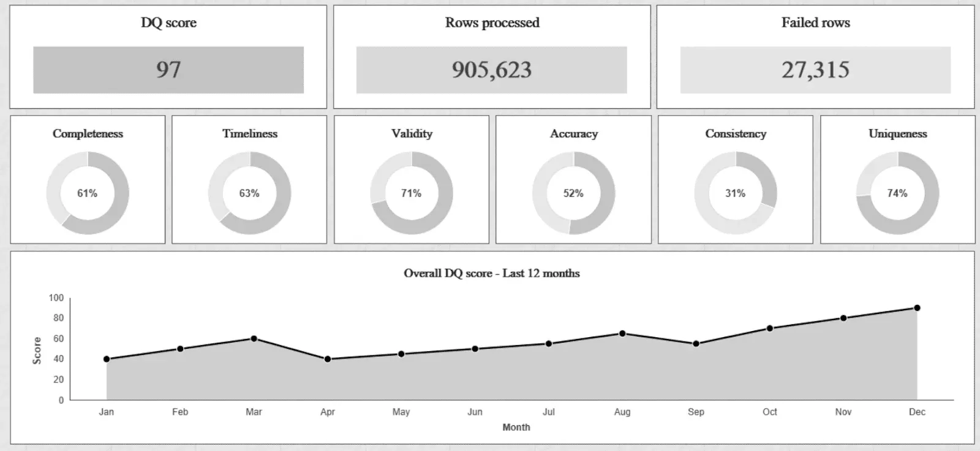Click the DQ score value 97
The image size is (980, 451).
click(168, 70)
